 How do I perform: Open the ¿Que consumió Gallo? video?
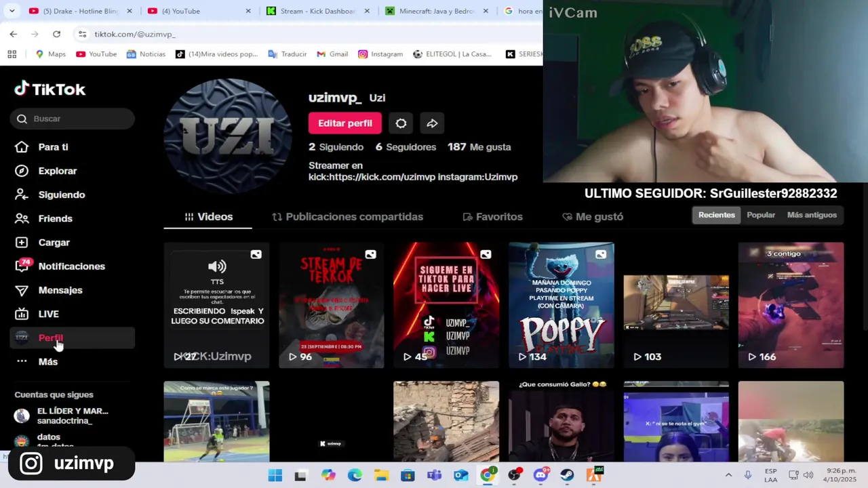(561, 421)
